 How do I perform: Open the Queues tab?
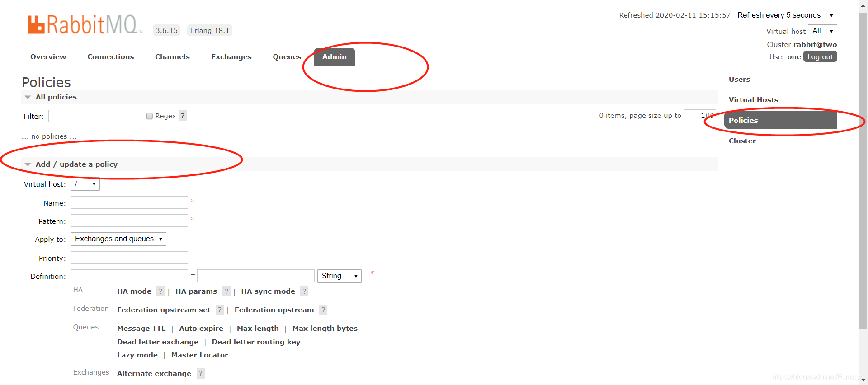click(287, 57)
